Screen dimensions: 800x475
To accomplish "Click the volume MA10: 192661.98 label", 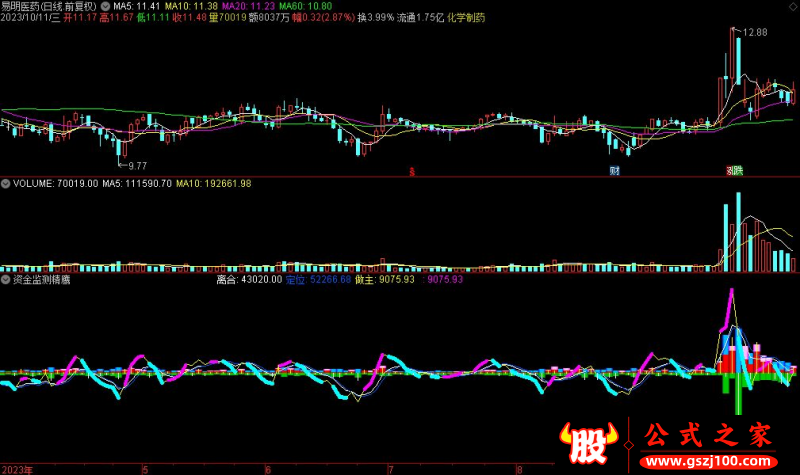I will pyautogui.click(x=213, y=184).
